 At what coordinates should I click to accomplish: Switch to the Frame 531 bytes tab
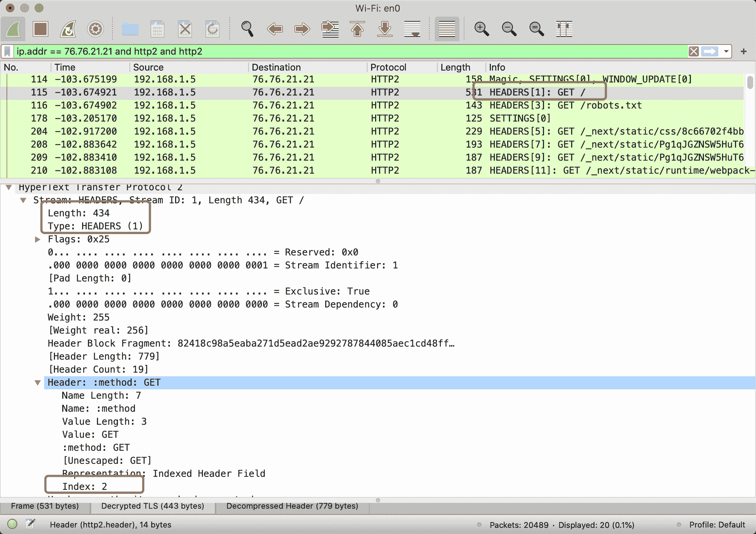45,506
